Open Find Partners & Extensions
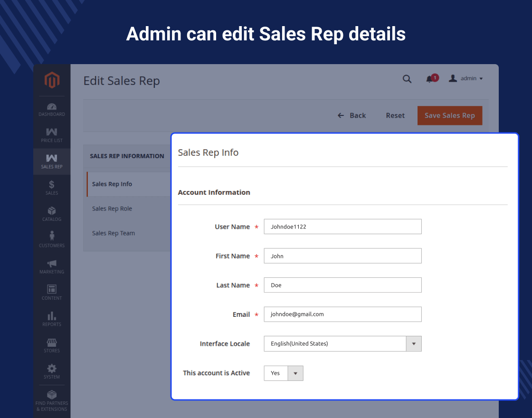 pos(52,400)
